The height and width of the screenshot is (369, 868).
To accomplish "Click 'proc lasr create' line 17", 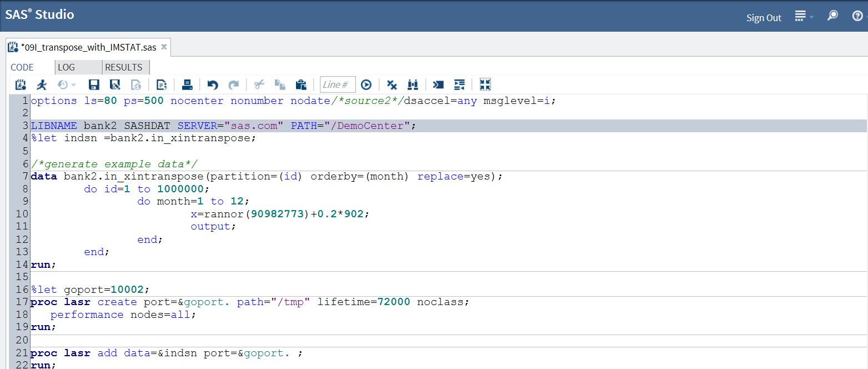I will pos(250,302).
